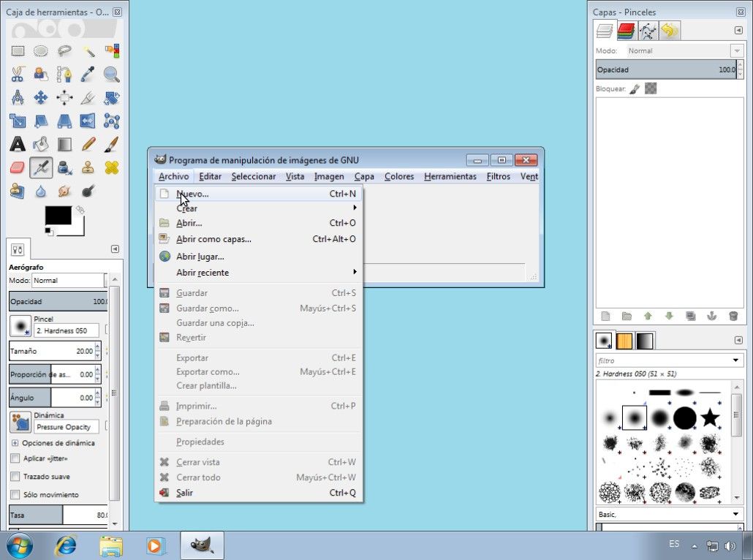Activate the Text tool

pos(18,144)
